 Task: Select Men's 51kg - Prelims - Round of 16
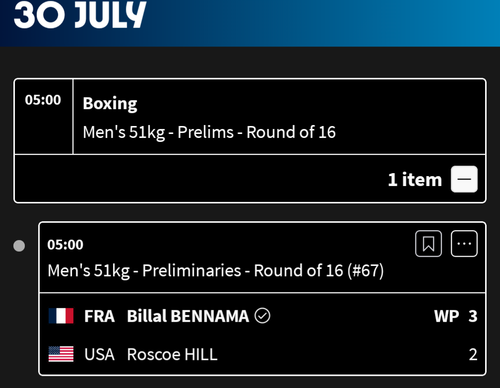tap(209, 132)
